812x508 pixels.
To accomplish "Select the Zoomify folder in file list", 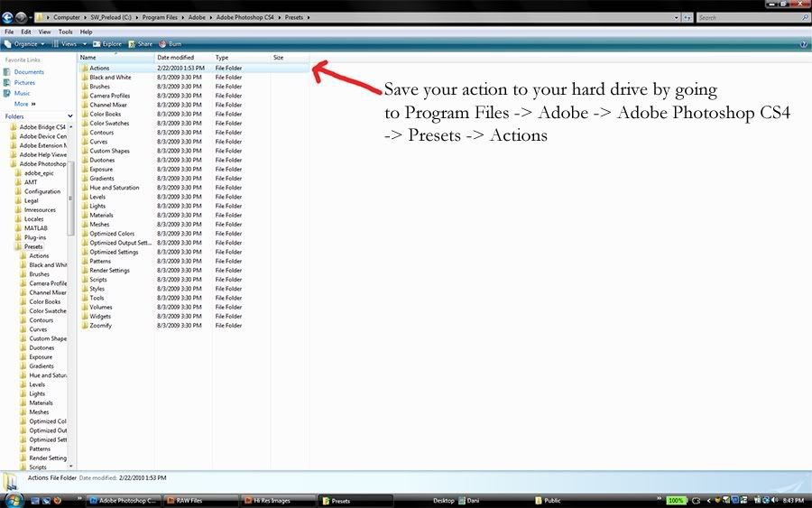I will 100,326.
